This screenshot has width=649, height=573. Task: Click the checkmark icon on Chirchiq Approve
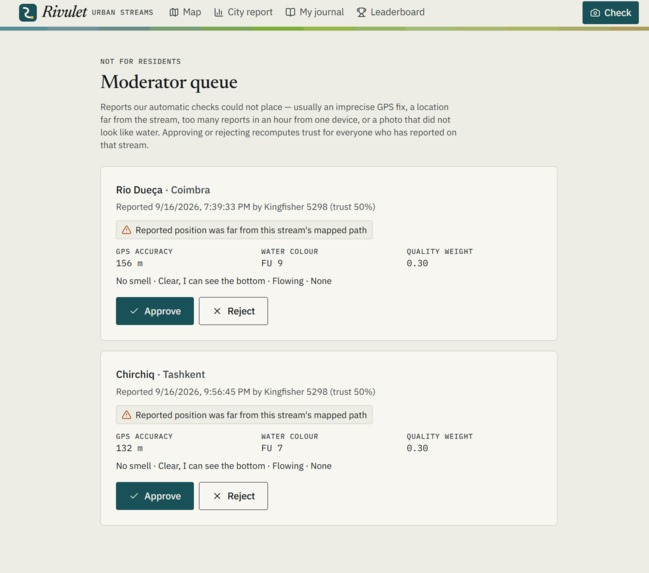pos(134,496)
